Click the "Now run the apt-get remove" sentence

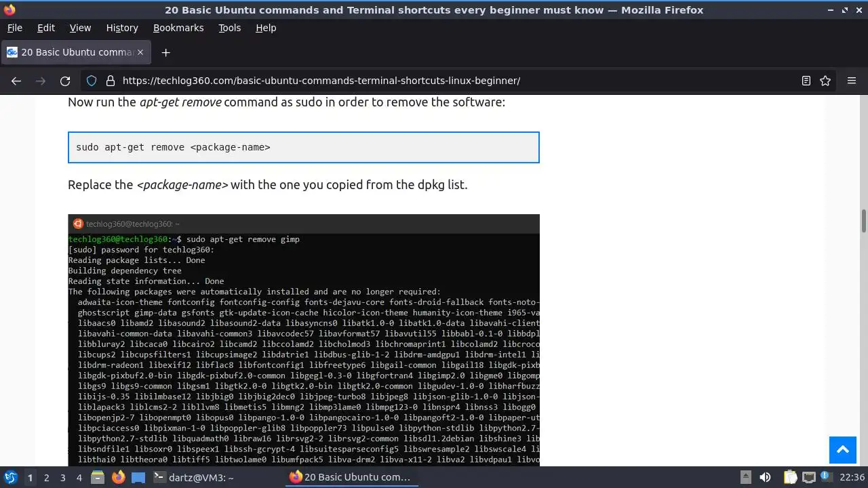[286, 102]
